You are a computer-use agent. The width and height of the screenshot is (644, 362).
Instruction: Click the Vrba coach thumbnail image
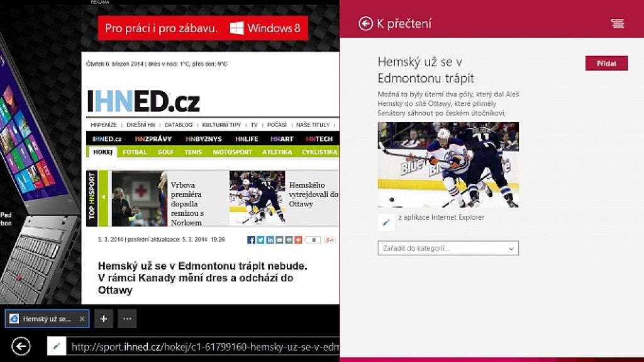pos(140,198)
